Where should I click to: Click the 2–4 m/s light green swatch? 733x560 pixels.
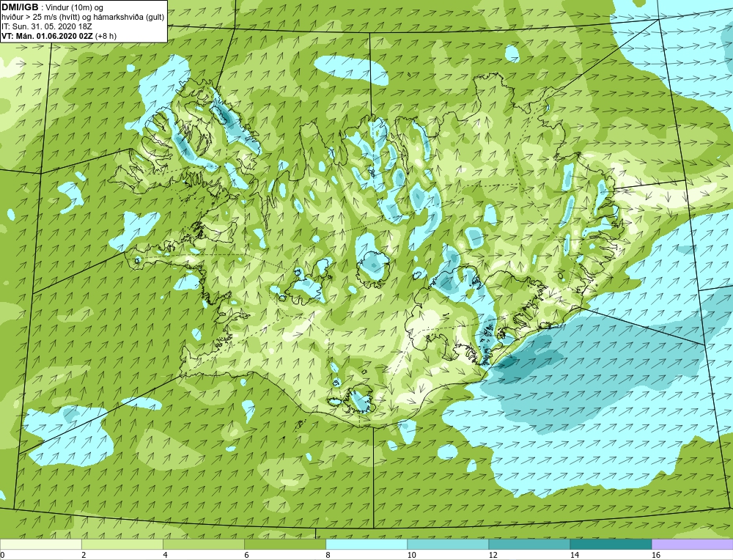(122, 544)
